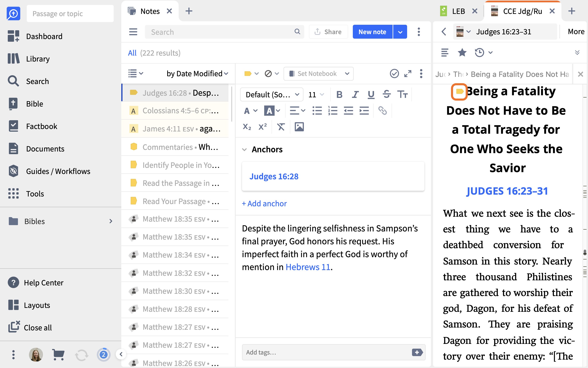Toggle favorite star in commentary panel

point(462,53)
